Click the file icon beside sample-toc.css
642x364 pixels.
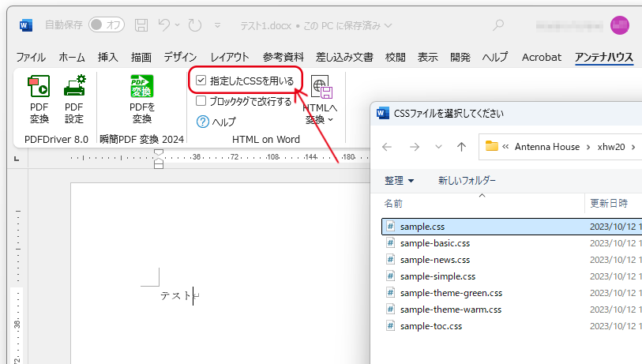391,325
